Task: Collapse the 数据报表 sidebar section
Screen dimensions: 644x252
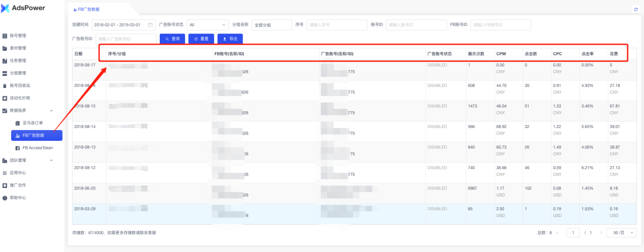Action: [51, 110]
